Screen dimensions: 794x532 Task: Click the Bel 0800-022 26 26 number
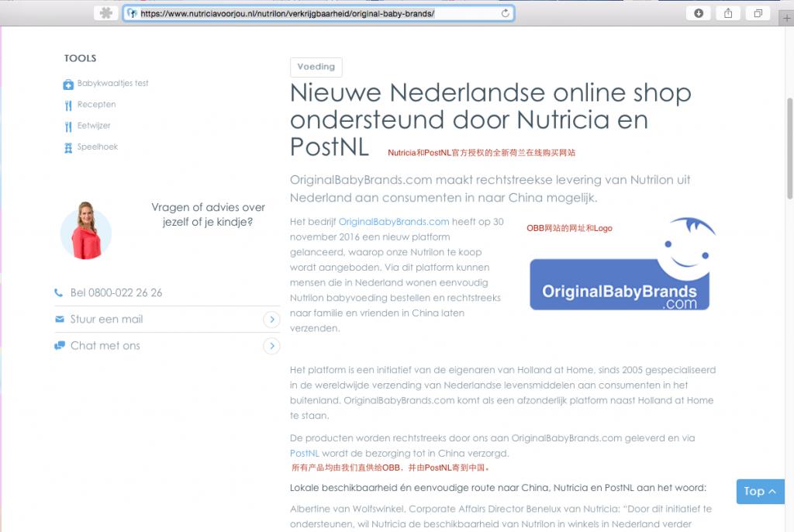tap(116, 293)
